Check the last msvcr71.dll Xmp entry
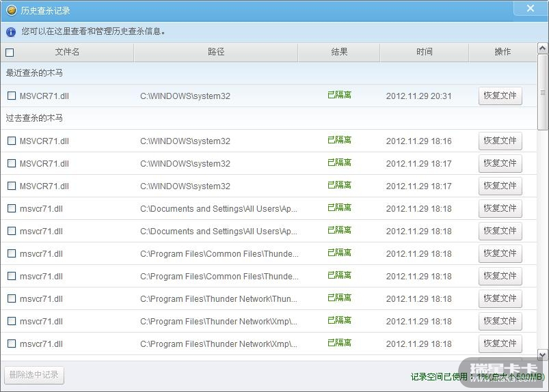549x392 pixels. [x=12, y=344]
